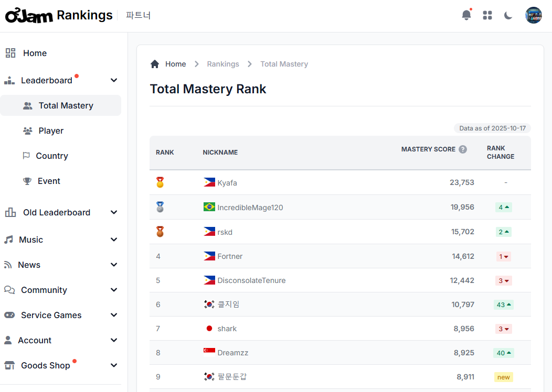The image size is (552, 392).
Task: Click the gold medal icon for Kyafa
Action: [160, 182]
